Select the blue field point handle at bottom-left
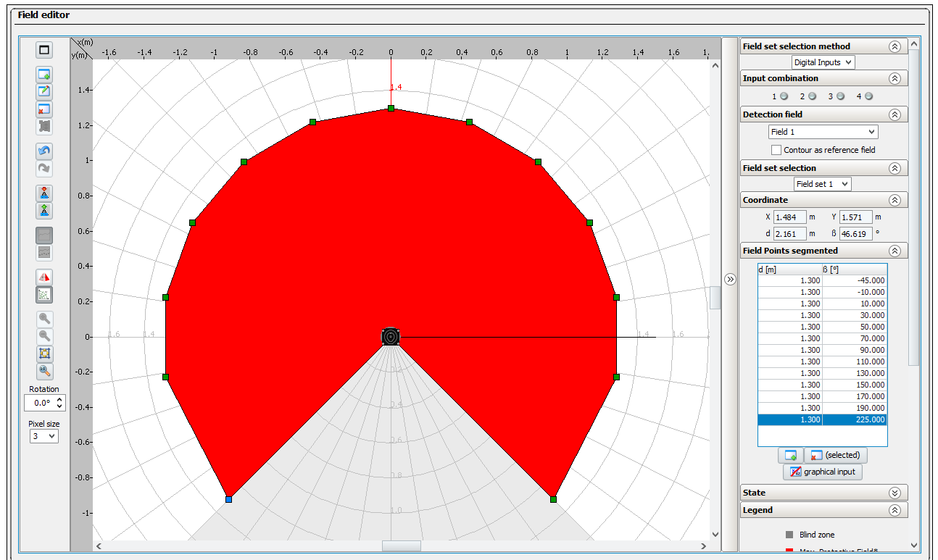 point(228,499)
